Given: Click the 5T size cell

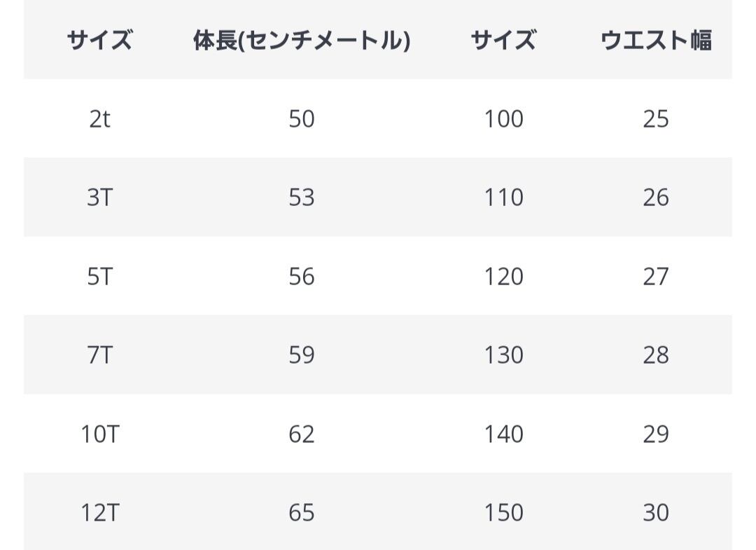Looking at the screenshot, I should pyautogui.click(x=99, y=277).
